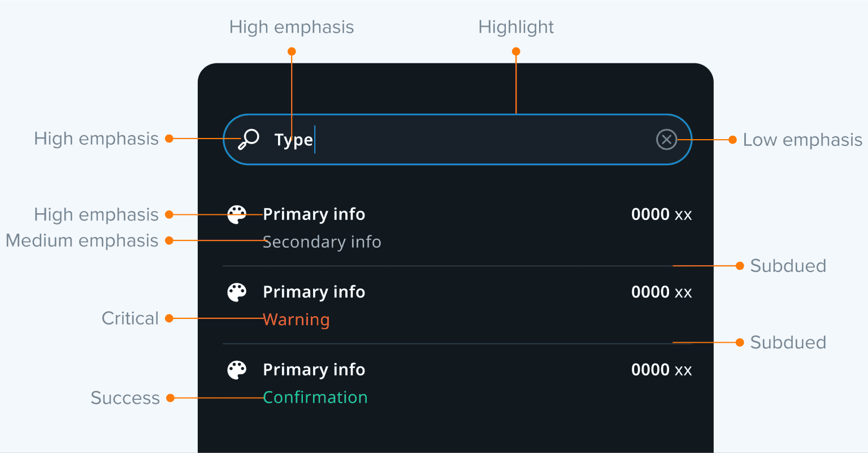
Task: Click the 0000 xx value in the Confirmation row
Action: 661,369
